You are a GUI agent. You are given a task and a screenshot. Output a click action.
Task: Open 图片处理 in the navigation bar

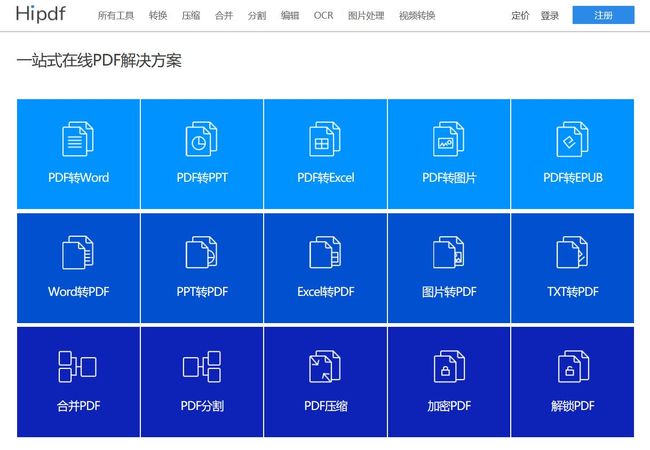pyautogui.click(x=366, y=16)
